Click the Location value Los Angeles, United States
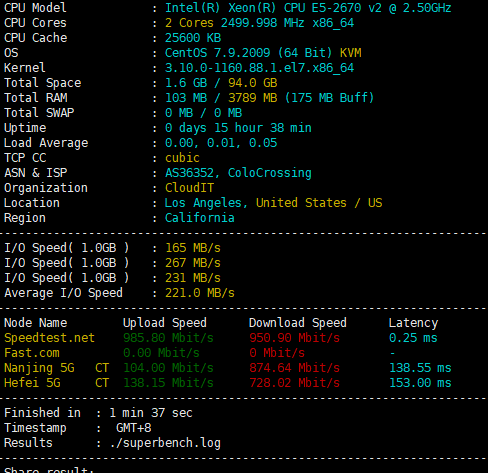Screen dimensions: 488x473 pyautogui.click(x=273, y=203)
